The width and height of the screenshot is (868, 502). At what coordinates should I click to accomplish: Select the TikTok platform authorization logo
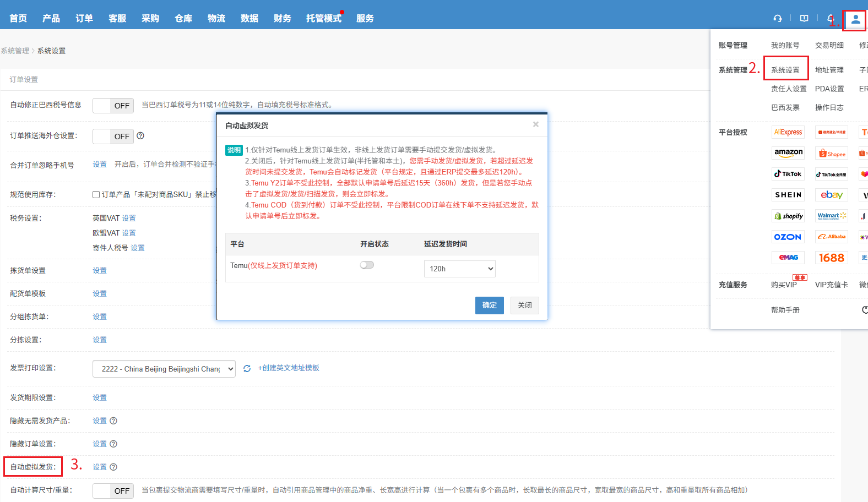[x=788, y=174]
